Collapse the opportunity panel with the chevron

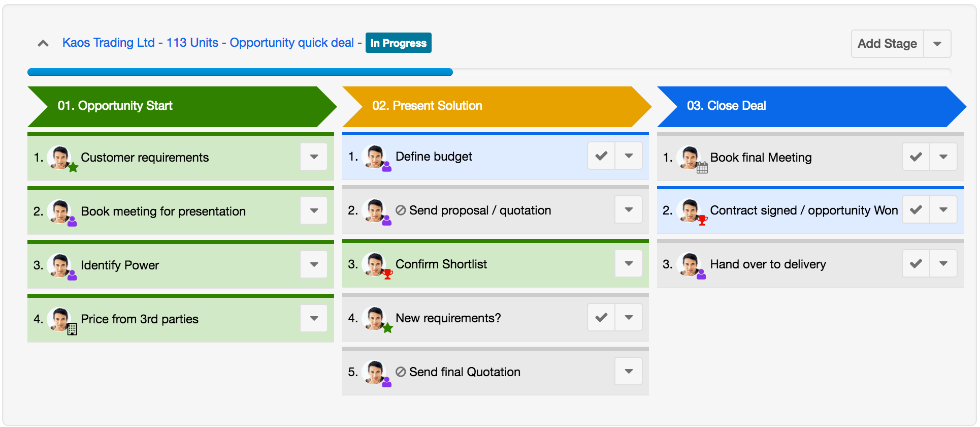click(x=43, y=44)
